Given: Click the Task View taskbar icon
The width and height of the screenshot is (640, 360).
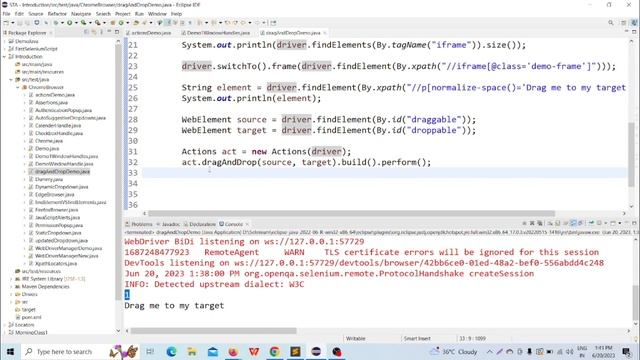Looking at the screenshot, I should 150,351.
